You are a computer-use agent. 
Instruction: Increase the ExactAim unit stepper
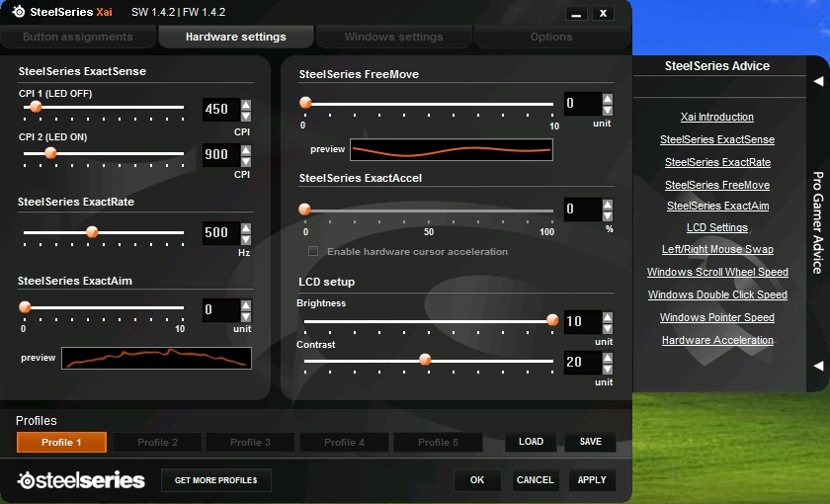point(246,305)
